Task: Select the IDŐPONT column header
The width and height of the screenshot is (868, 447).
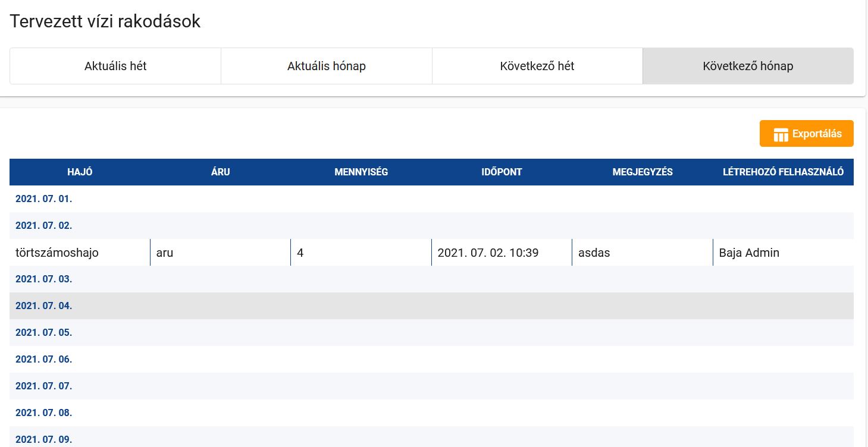Action: pyautogui.click(x=502, y=172)
